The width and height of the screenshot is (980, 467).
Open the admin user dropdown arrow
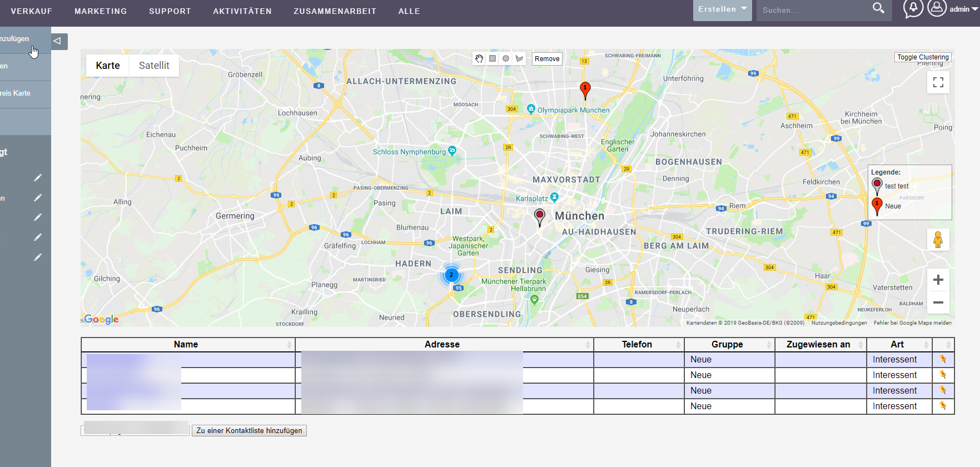point(975,9)
